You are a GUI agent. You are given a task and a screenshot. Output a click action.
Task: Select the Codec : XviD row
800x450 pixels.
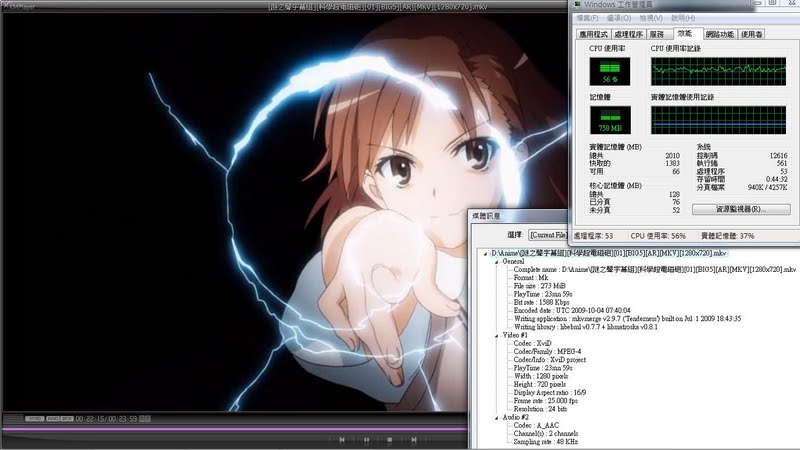coord(533,343)
